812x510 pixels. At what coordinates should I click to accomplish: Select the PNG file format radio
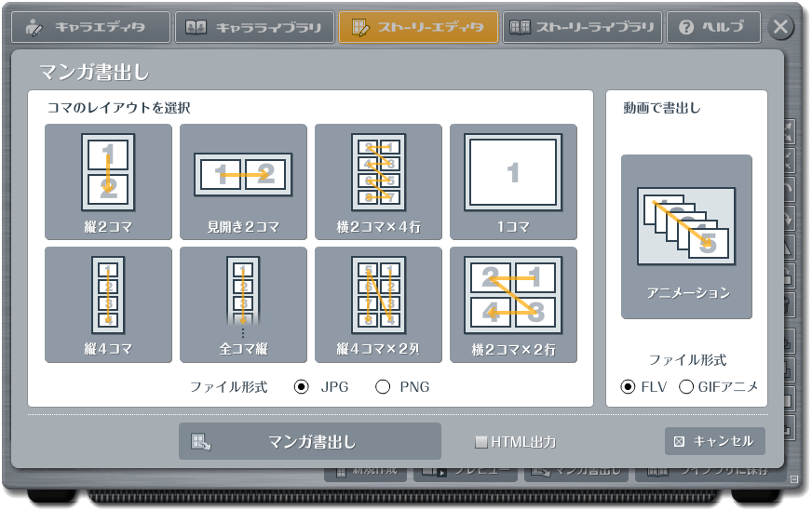coord(383,387)
